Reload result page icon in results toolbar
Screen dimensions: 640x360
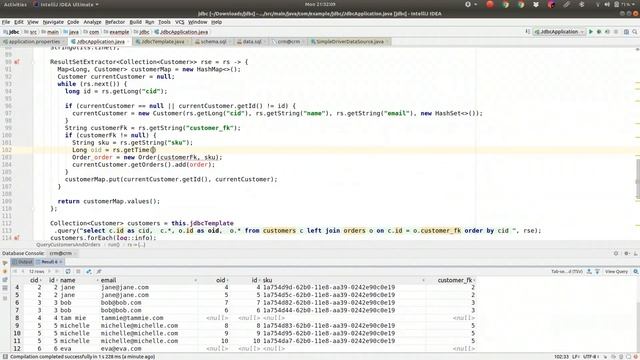click(x=68, y=271)
